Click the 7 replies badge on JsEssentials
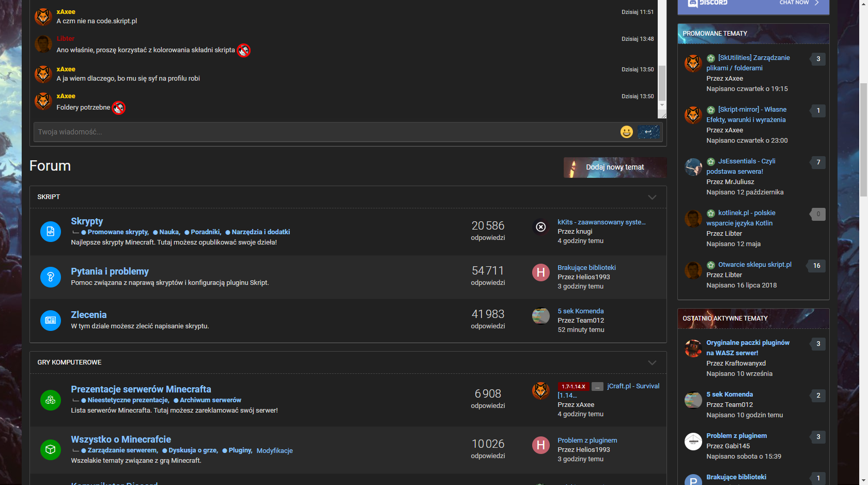The height and width of the screenshot is (485, 868). (818, 162)
